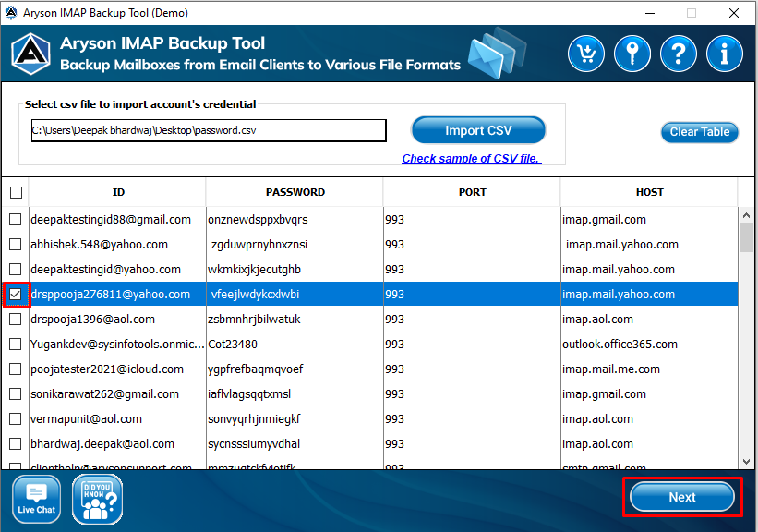Click the title bar app icon
This screenshot has width=758, height=532.
click(x=11, y=13)
